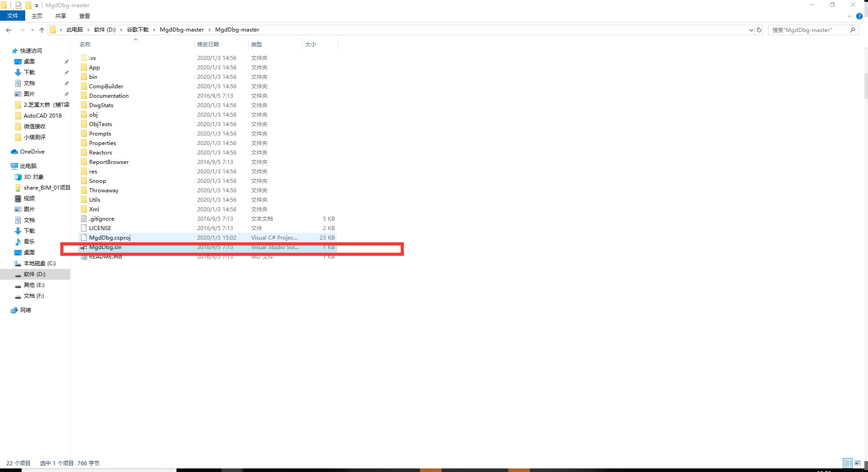Go up one folder level
This screenshot has width=868, height=472.
42,30
